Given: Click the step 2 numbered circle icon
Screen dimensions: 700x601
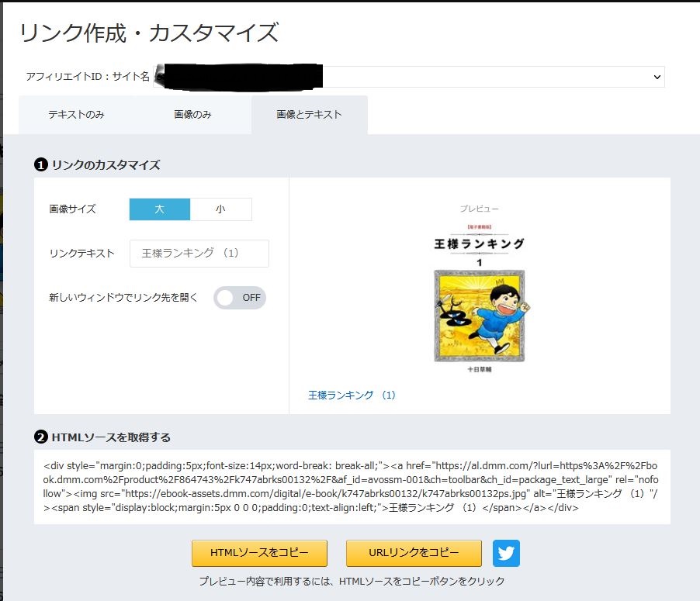Looking at the screenshot, I should click(40, 437).
